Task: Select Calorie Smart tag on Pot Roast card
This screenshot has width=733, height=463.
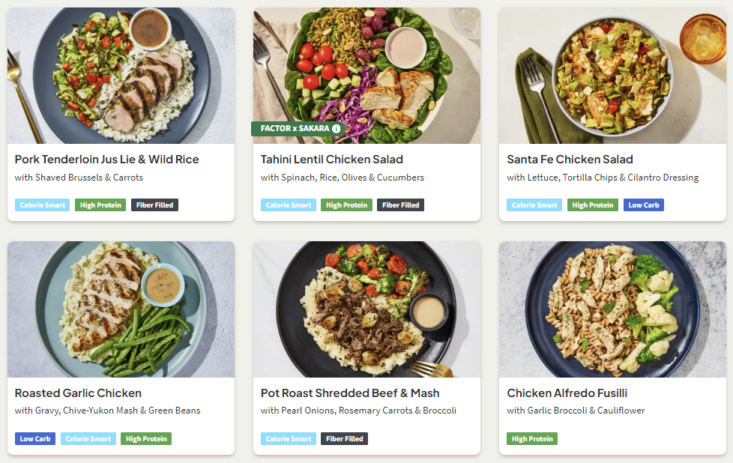Action: (x=288, y=438)
